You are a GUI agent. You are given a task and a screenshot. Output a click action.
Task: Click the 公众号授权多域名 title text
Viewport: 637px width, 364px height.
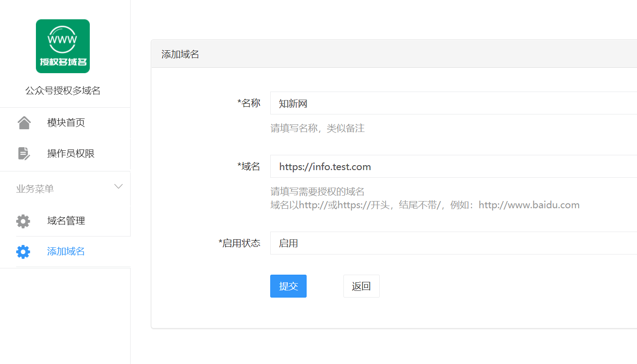coord(63,91)
